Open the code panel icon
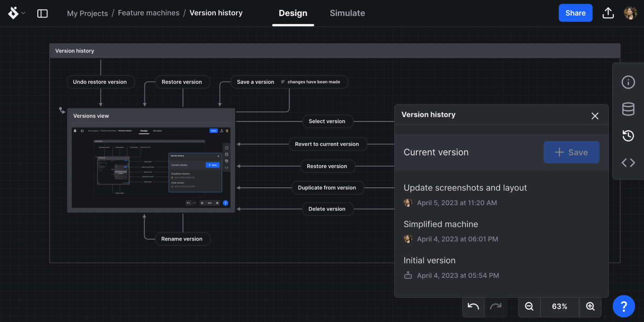Viewport: 644px width, 322px height. pos(628,162)
